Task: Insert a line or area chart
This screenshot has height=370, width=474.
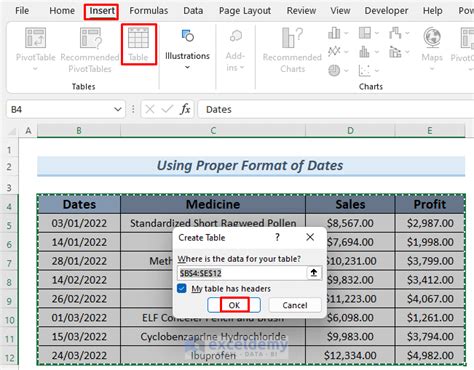Action: [334, 52]
